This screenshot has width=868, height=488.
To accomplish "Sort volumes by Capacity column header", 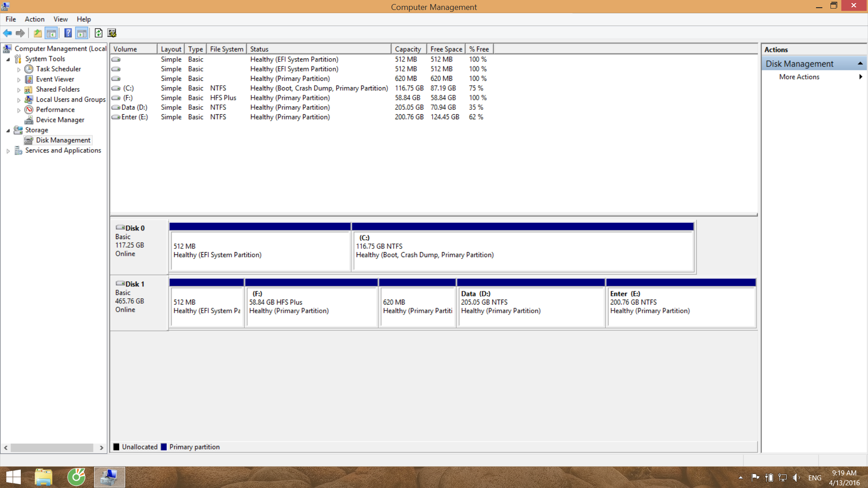I will 407,49.
